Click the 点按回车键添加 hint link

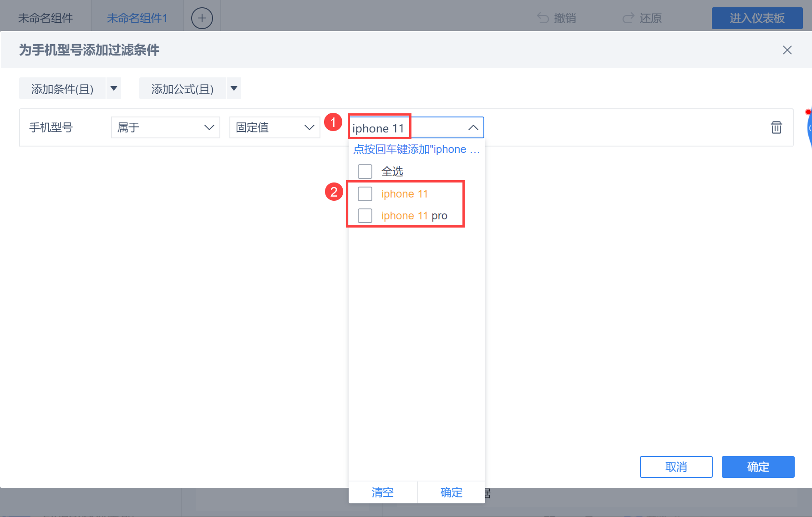coord(416,149)
